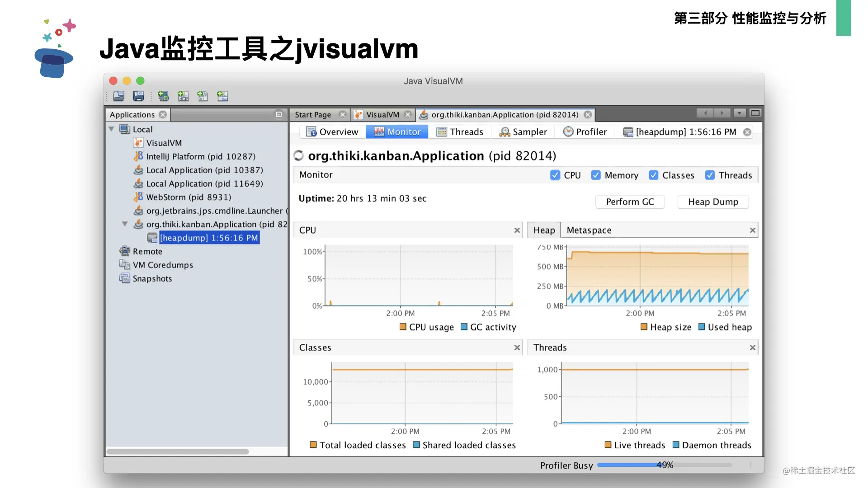
Task: Minimize the Applications panel
Action: (x=279, y=115)
